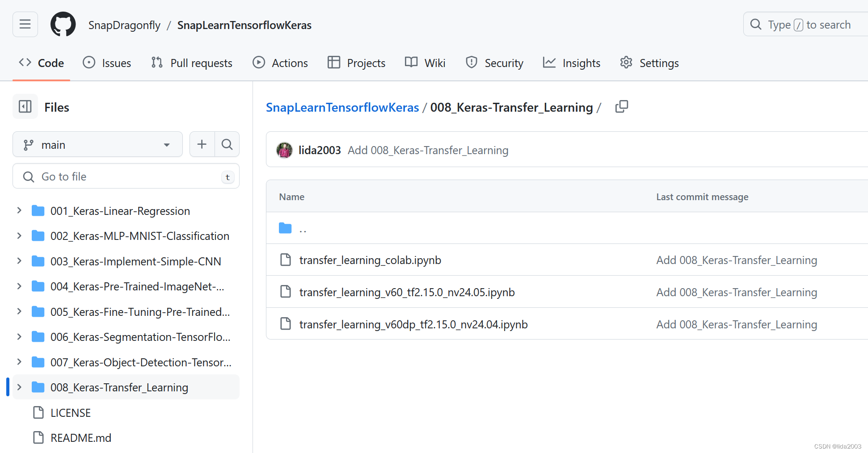Click file icon beside transfer_learning_v60_tf2.15.0_nv24.05.ipynb
868x453 pixels.
pos(286,292)
